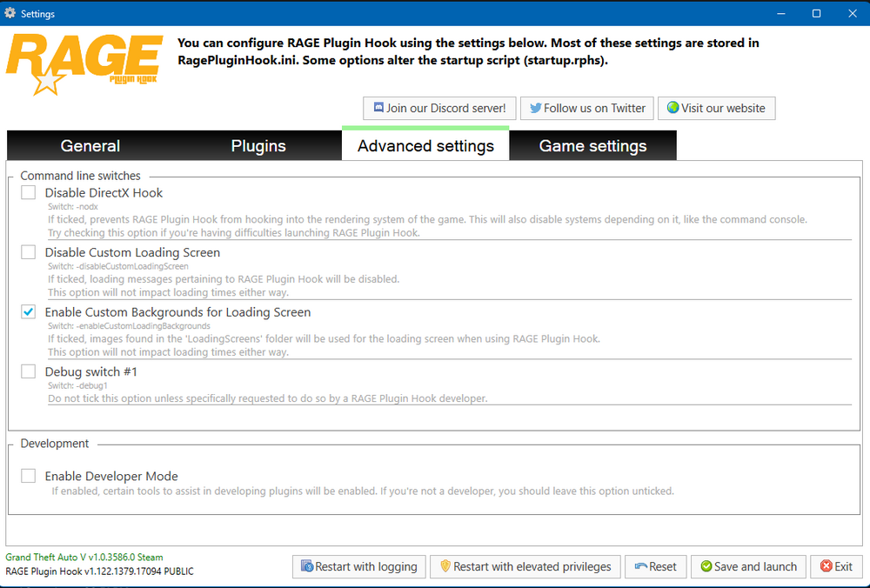Click the 'Switch: -enableCustomLoadingBackgrounds' label
Screen dimensions: 870x588
pos(129,325)
